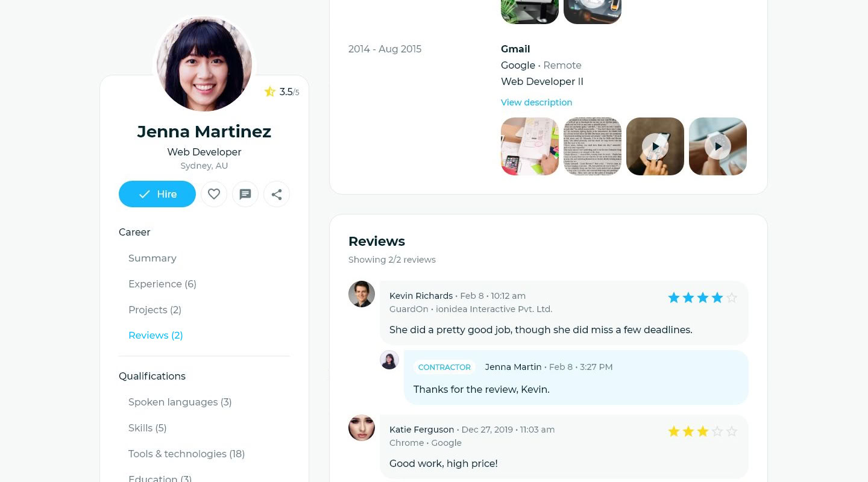Click 'Thanks for the review, Kevin.' reply
The image size is (868, 482).
482,389
